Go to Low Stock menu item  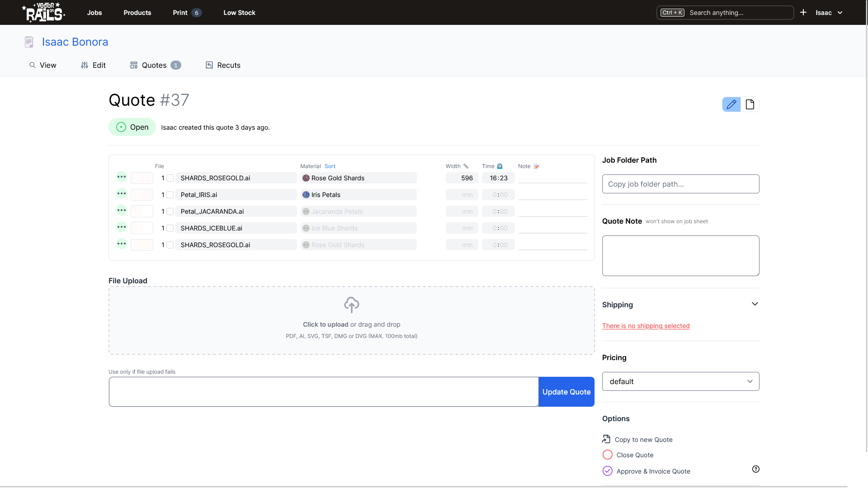[239, 13]
